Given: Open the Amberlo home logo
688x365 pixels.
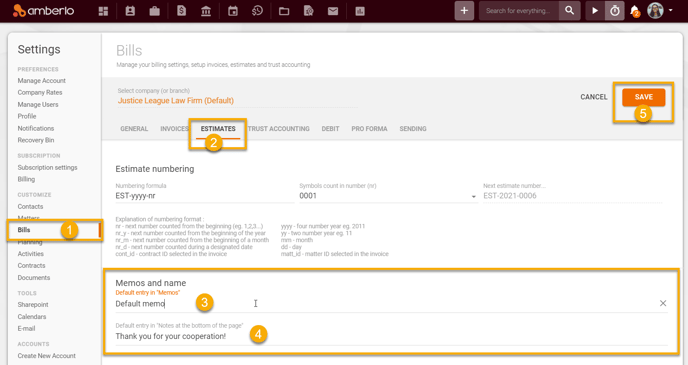Looking at the screenshot, I should coord(43,11).
